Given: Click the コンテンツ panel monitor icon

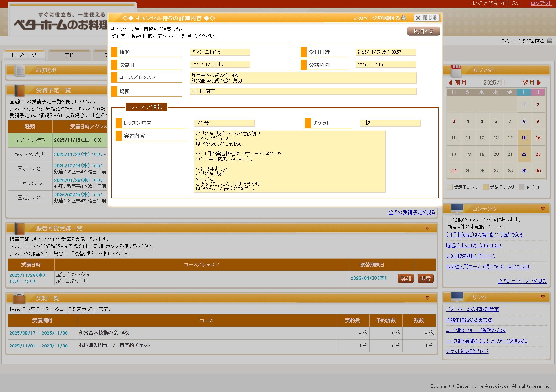Looking at the screenshot, I should click(457, 208).
